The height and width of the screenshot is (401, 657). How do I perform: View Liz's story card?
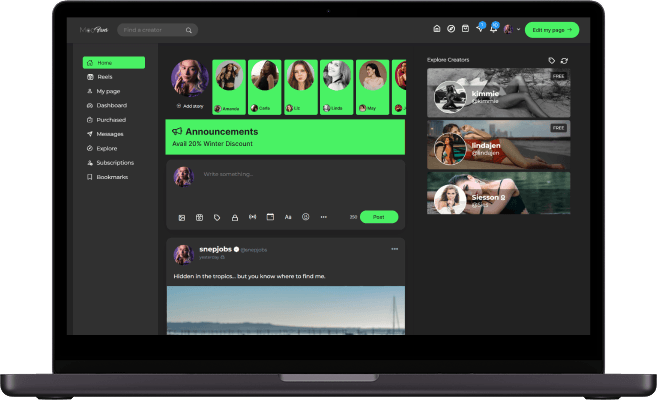click(x=301, y=87)
